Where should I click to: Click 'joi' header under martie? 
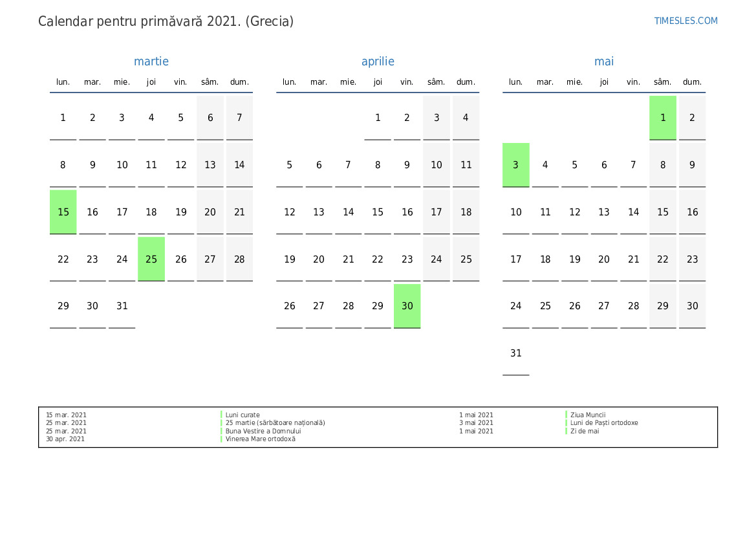click(x=151, y=82)
